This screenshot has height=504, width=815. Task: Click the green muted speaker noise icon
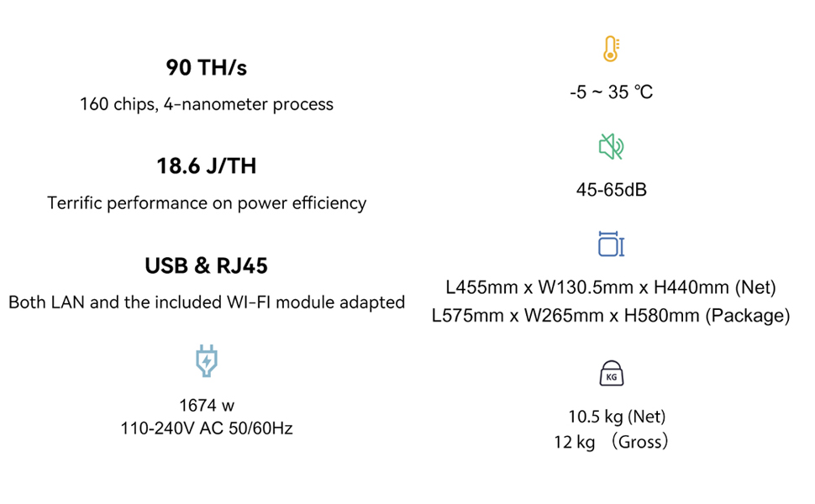611,147
